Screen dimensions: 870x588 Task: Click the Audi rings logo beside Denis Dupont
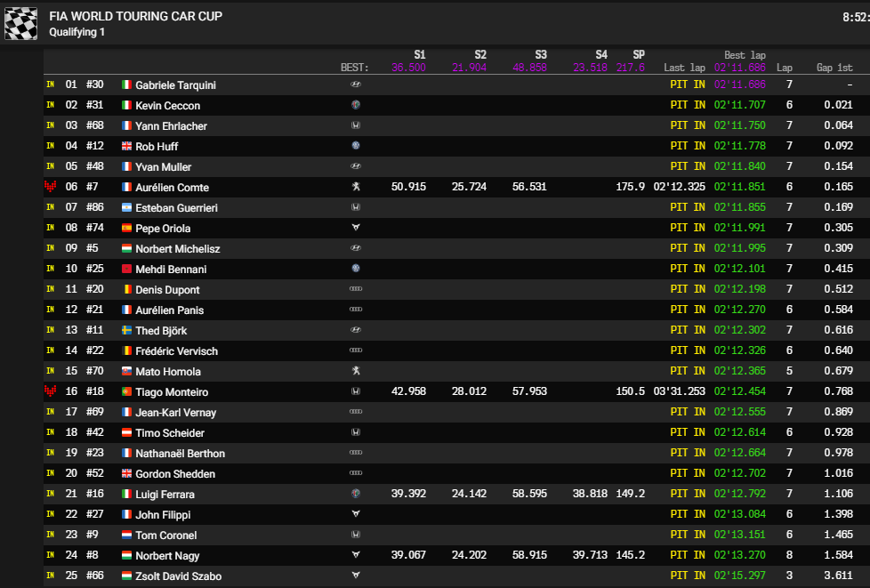(x=356, y=289)
